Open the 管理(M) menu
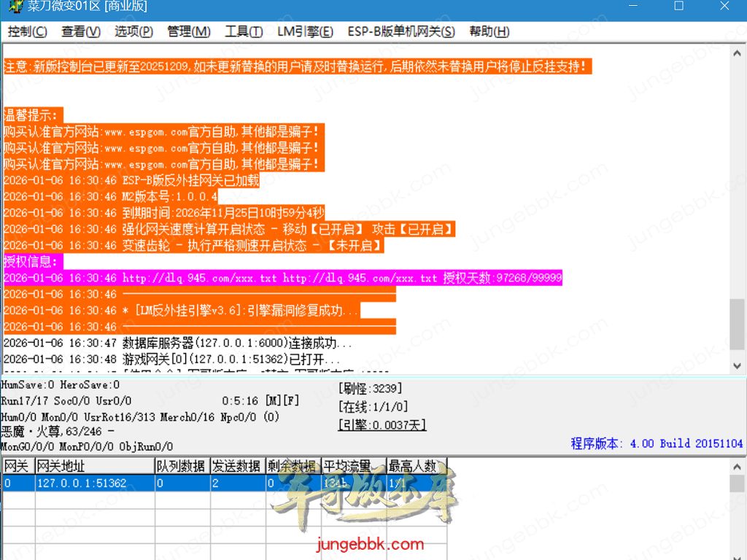Screen dimensions: 747x560 (189, 31)
